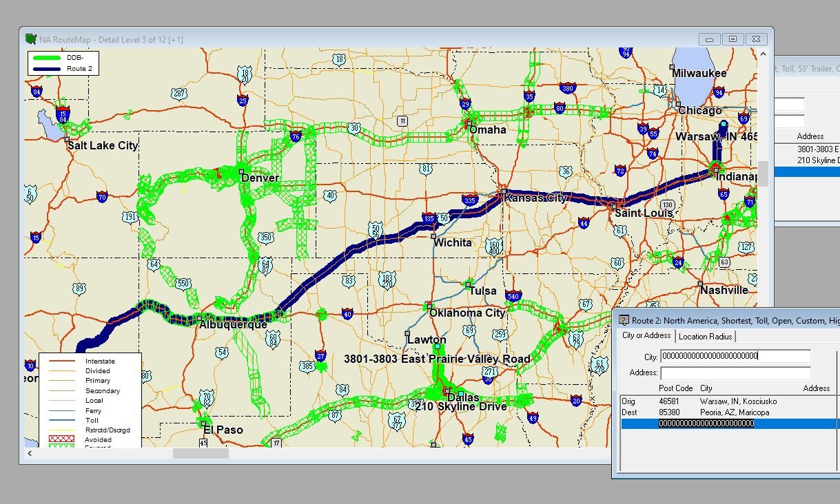Click the Address column header in background window
The width and height of the screenshot is (840, 504).
(x=810, y=136)
